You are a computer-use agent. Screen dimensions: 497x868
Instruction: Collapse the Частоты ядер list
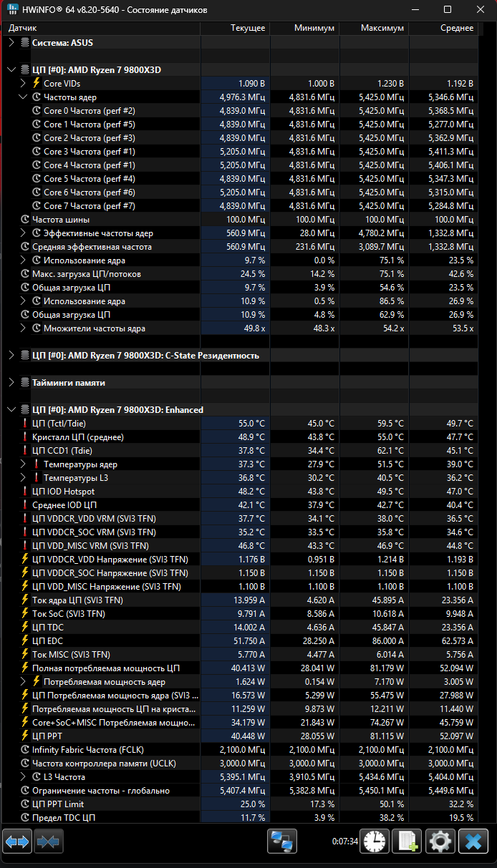(x=24, y=97)
